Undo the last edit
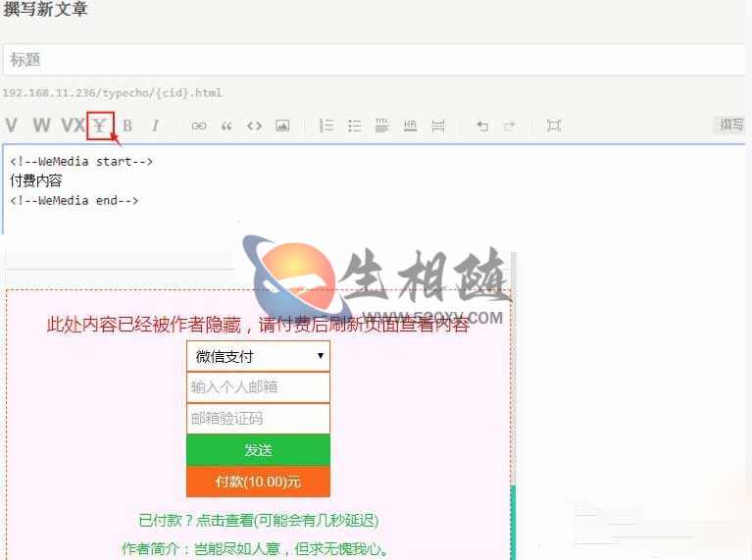The width and height of the screenshot is (752, 560). tap(482, 126)
